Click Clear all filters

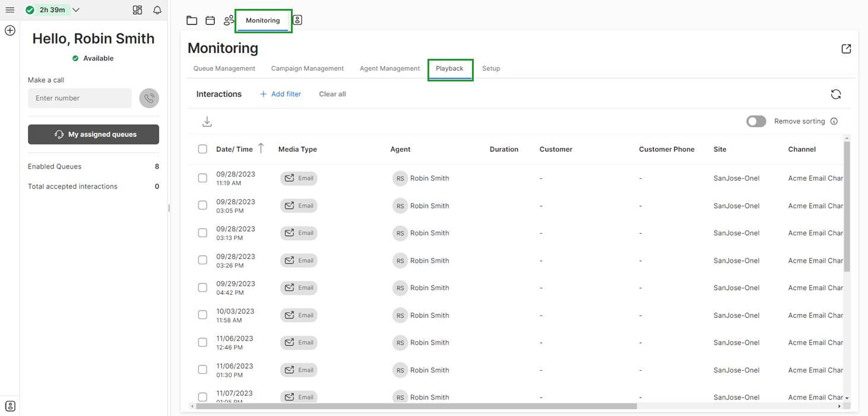(332, 94)
